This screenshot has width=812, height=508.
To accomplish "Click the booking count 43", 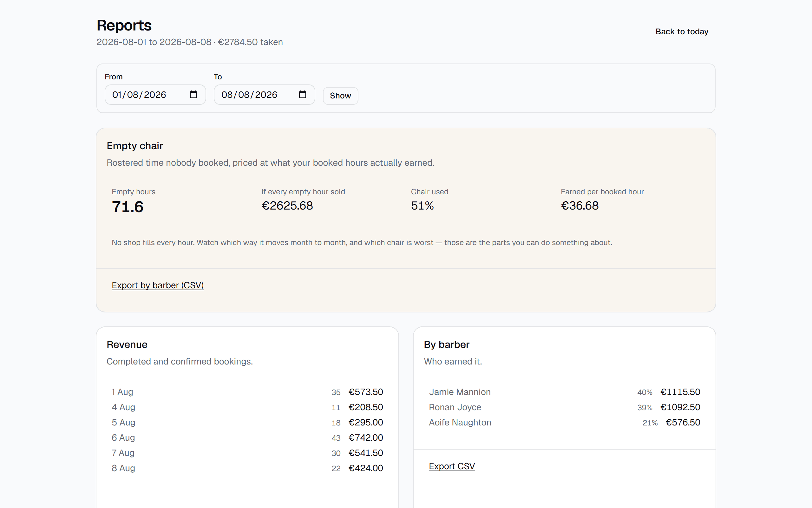I will pyautogui.click(x=336, y=438).
